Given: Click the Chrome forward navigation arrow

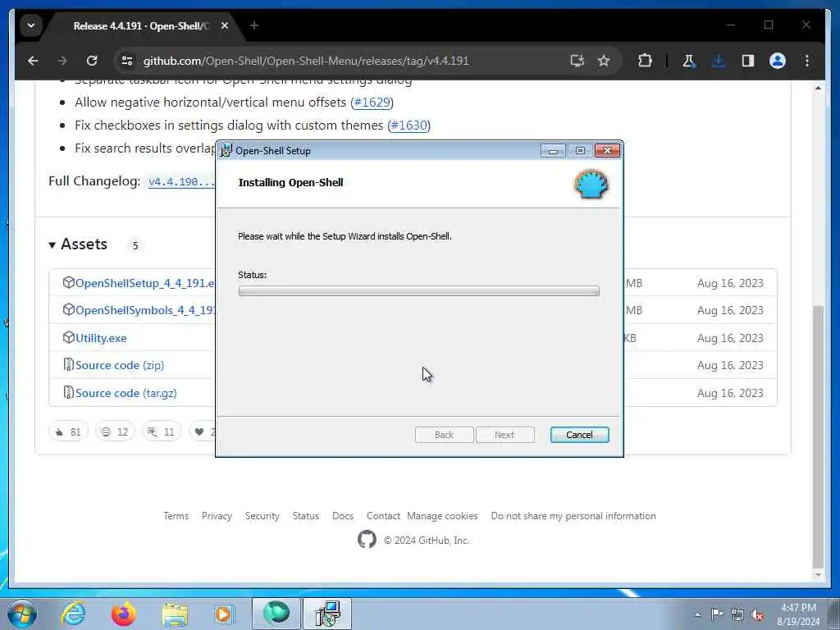Looking at the screenshot, I should coord(62,61).
